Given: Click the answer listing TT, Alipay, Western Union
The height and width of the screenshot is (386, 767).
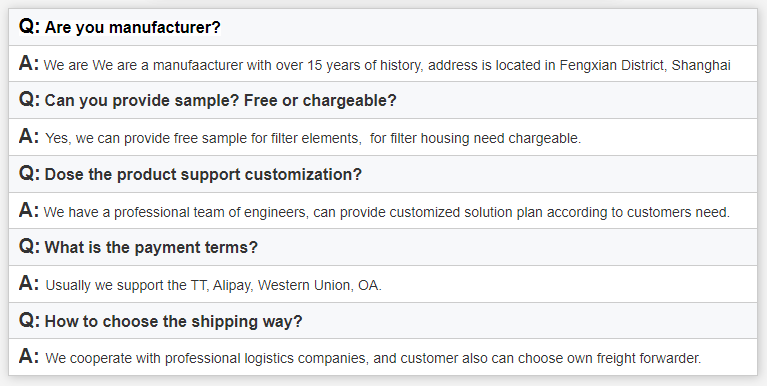Looking at the screenshot, I should pos(213,285).
